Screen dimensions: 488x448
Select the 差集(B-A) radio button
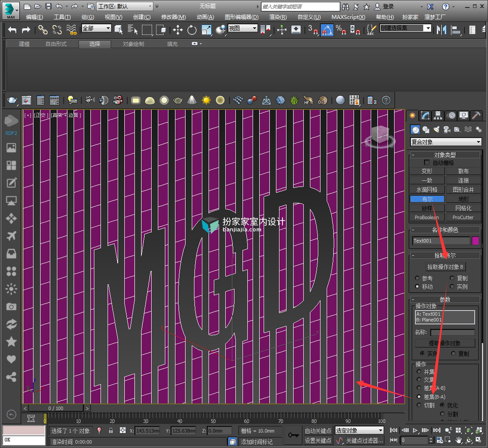pos(419,397)
